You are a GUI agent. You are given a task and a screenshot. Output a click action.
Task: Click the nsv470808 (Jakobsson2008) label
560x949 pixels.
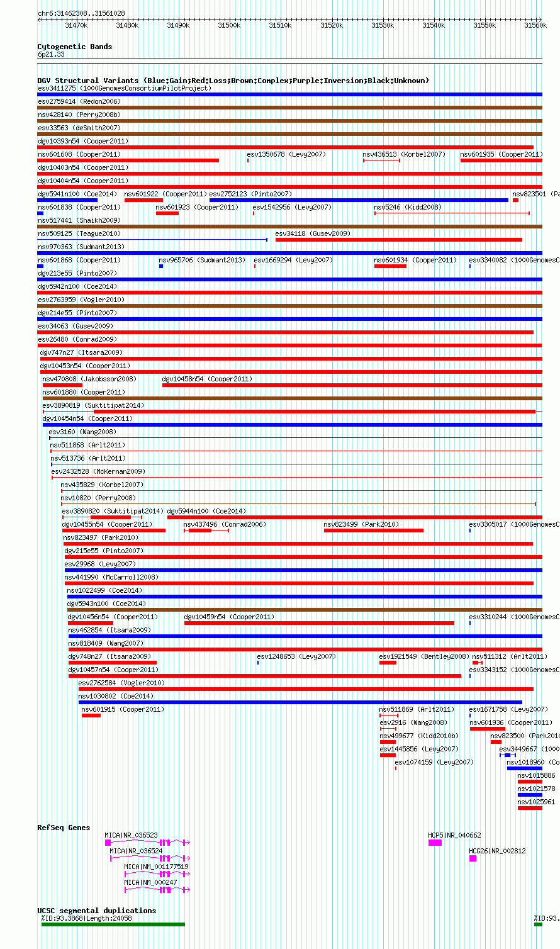tap(89, 379)
